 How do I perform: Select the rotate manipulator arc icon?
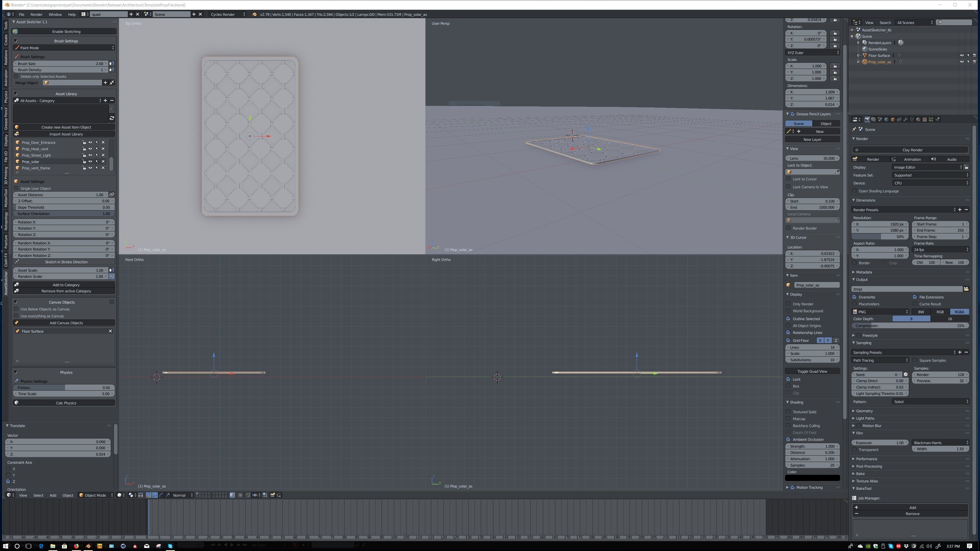(x=161, y=495)
